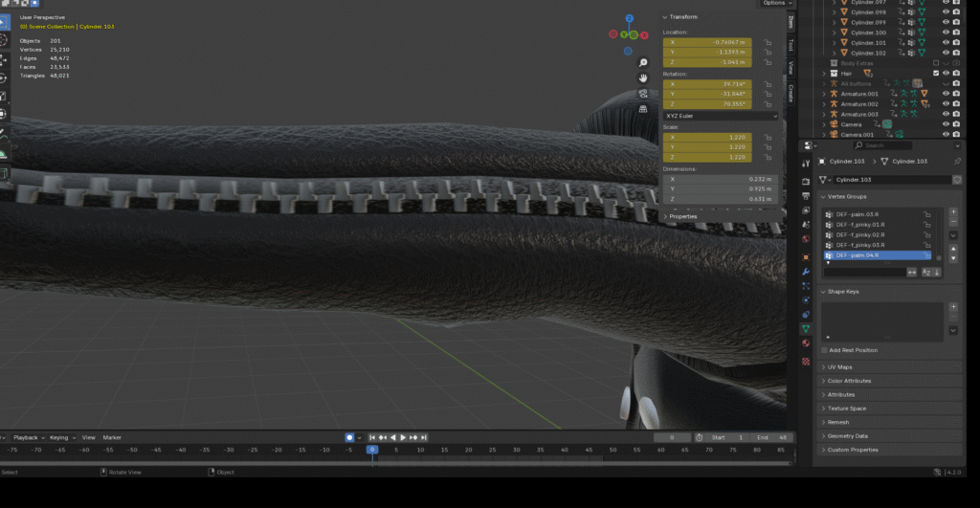980x508 pixels.
Task: Open the XYZ Euler rotation mode dropdown
Action: 721,116
